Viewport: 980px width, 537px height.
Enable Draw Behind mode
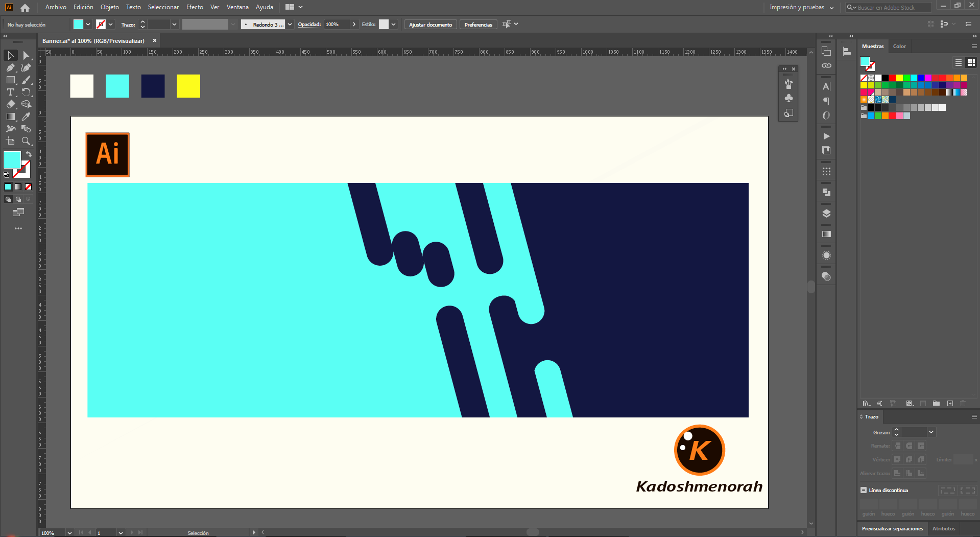[x=18, y=199]
